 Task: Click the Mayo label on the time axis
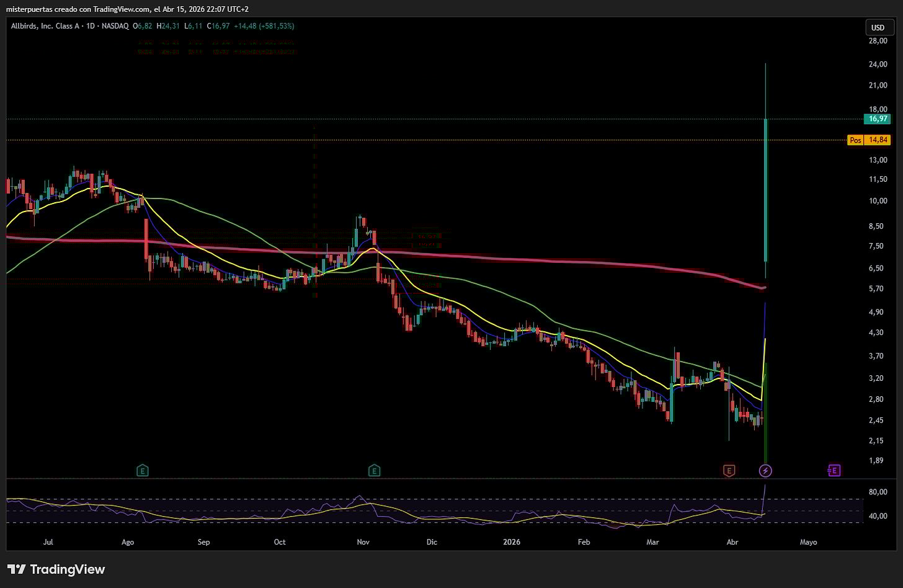click(x=809, y=542)
